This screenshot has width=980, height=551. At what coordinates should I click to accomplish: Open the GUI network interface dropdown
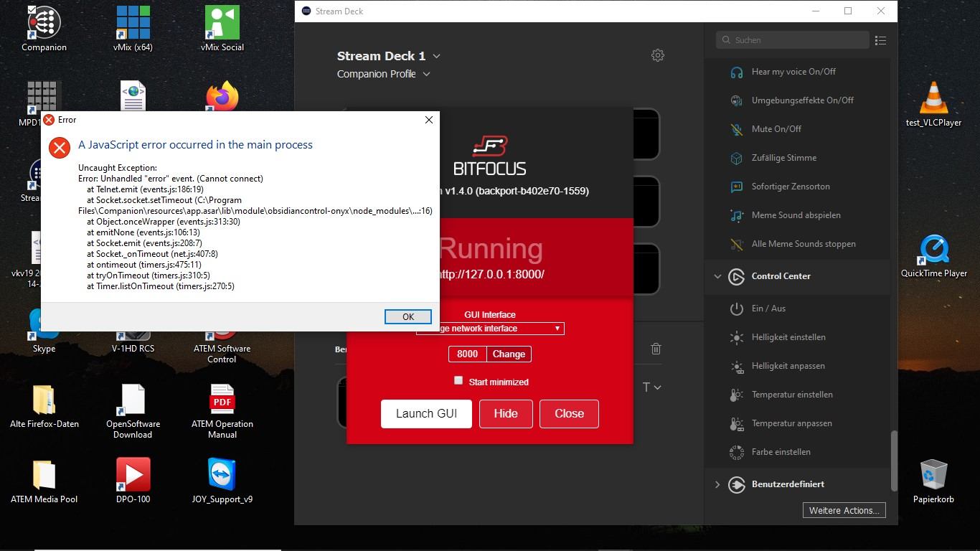point(490,329)
